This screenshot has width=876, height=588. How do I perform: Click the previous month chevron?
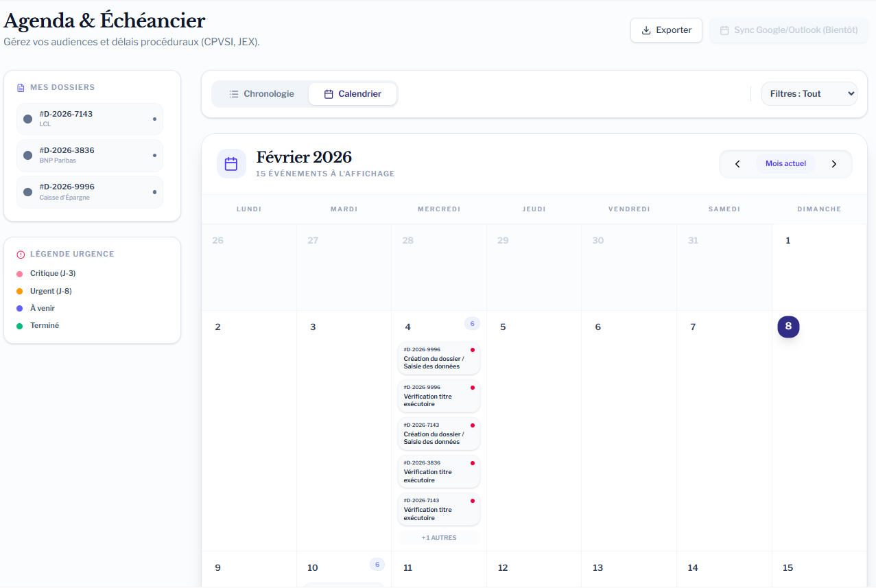[737, 164]
